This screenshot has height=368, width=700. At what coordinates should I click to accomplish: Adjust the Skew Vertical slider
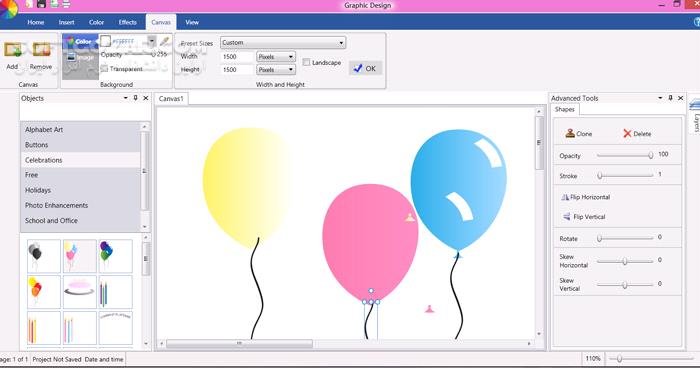point(625,284)
